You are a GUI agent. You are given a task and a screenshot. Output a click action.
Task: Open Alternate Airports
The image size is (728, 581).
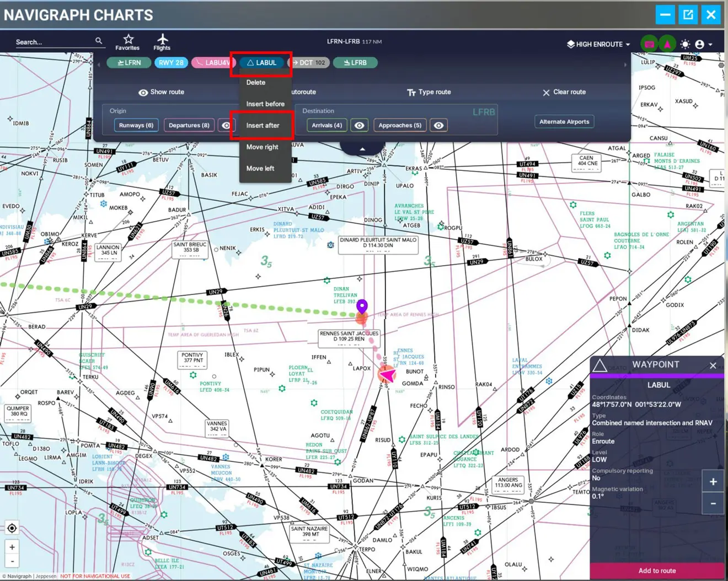point(564,122)
